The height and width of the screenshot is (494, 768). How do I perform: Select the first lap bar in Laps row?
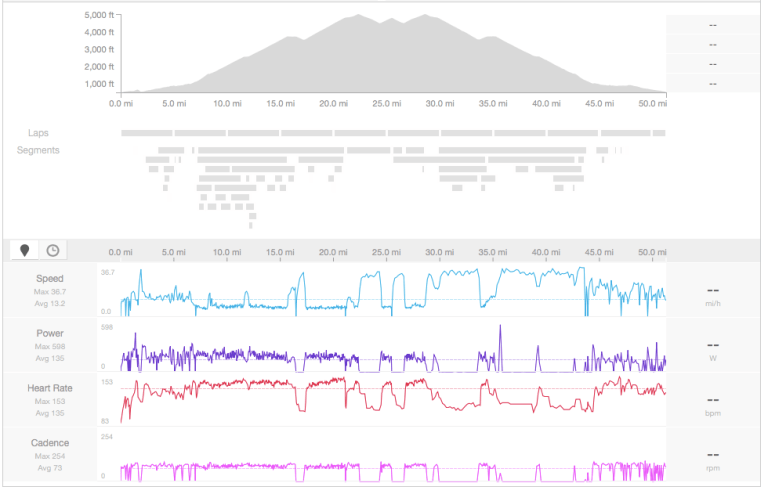click(x=147, y=133)
